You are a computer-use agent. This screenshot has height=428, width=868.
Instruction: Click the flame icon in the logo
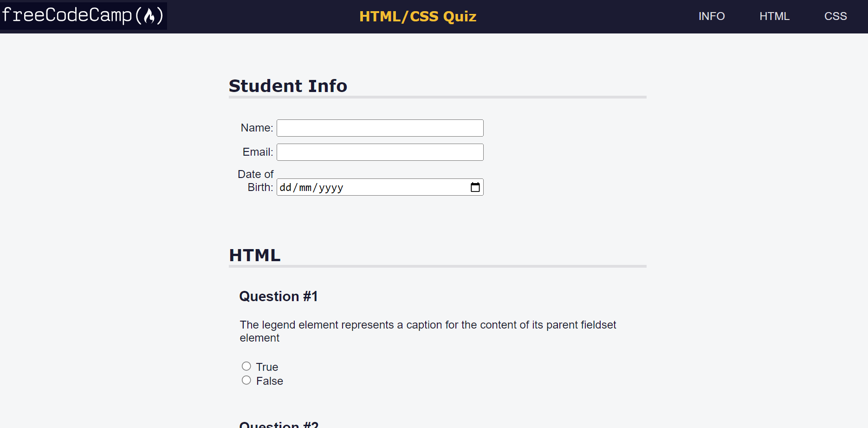coord(149,16)
